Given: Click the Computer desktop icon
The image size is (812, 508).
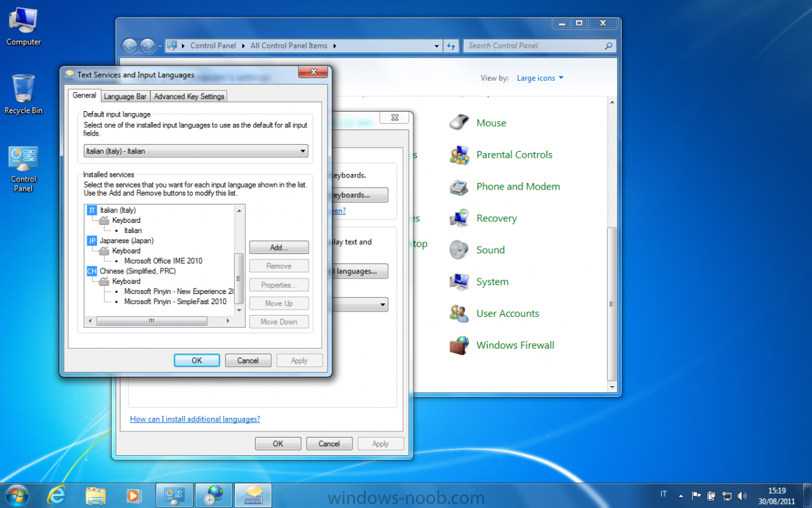Looking at the screenshot, I should pos(23,27).
